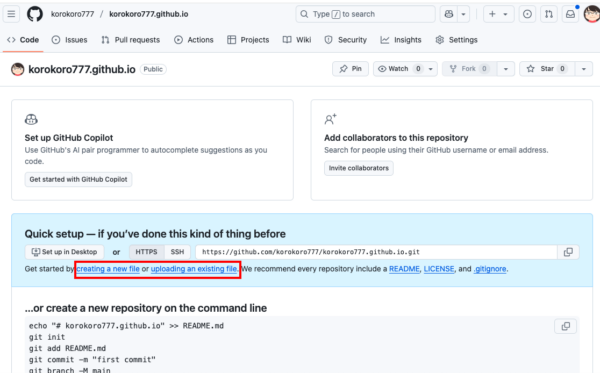Open the issues icon in header
The height and width of the screenshot is (373, 600).
[x=527, y=14]
